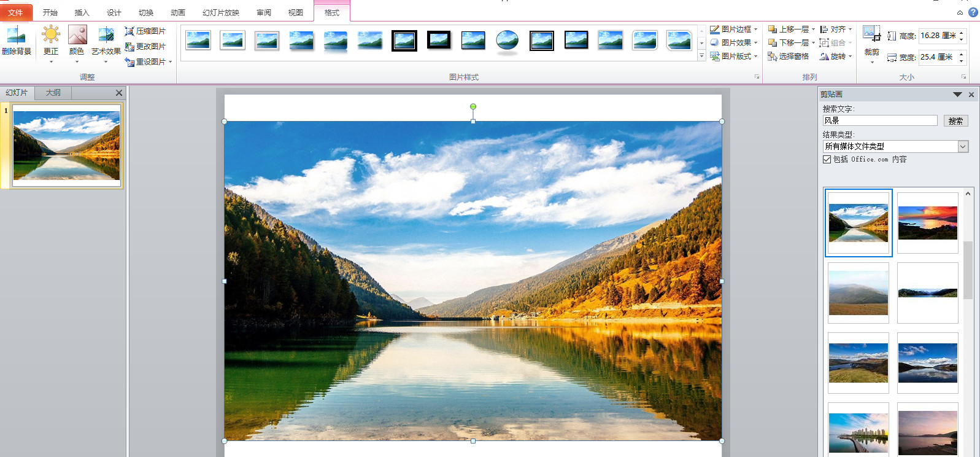Select slide 1 thumbnail
980x457 pixels.
click(x=67, y=146)
